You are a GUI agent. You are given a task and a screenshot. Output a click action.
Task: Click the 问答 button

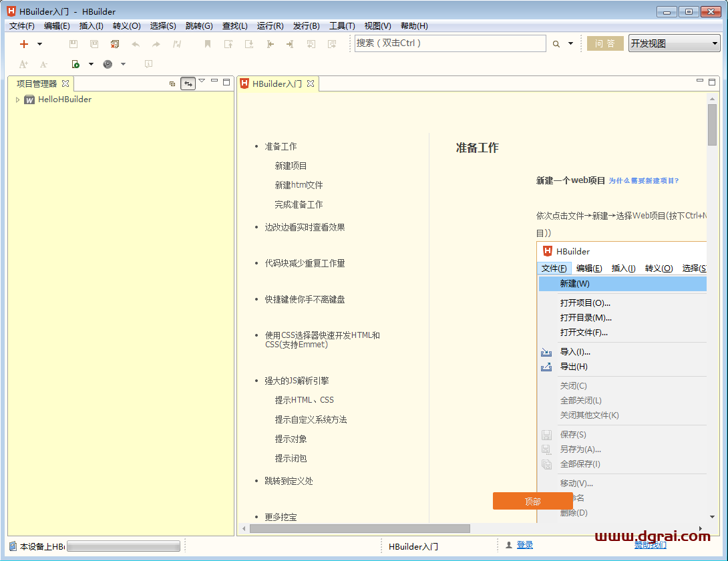pos(605,43)
